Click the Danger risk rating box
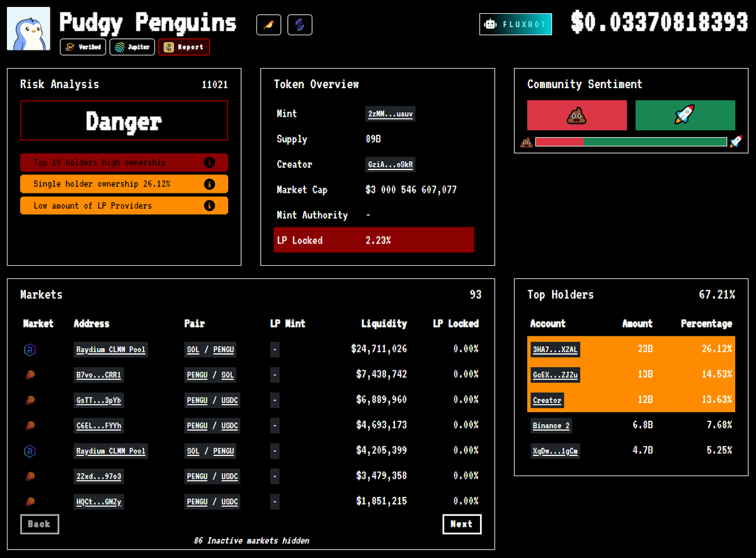Viewport: 756px width, 558px height. (x=124, y=121)
